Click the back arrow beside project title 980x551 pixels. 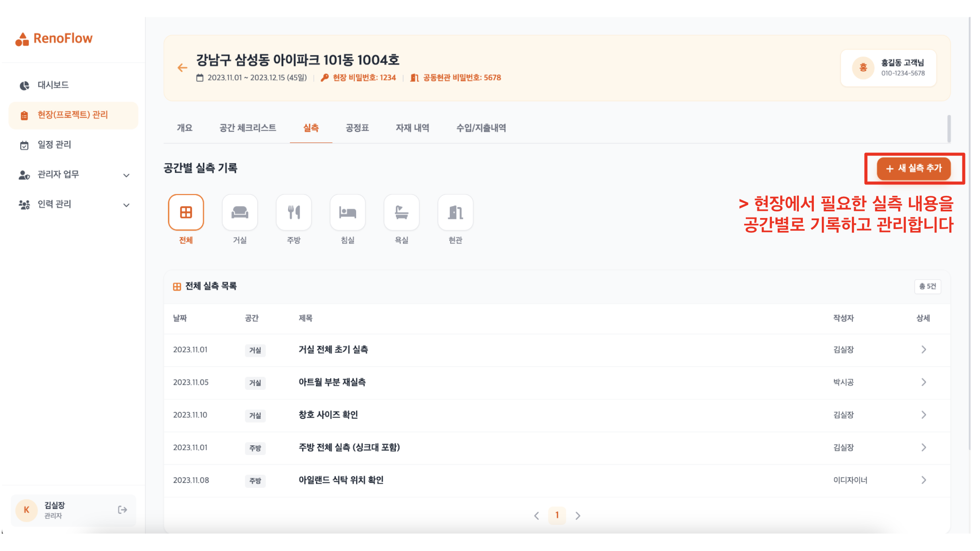(x=182, y=68)
